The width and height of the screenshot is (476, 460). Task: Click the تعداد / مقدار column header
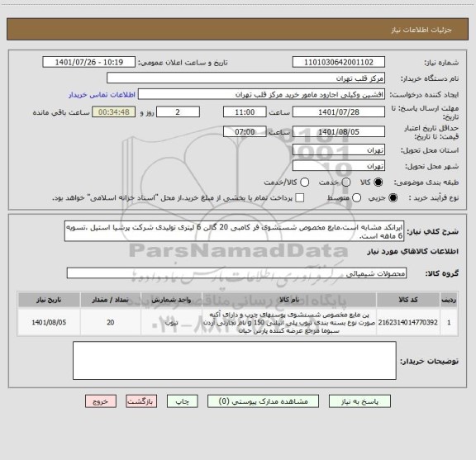tap(110, 300)
